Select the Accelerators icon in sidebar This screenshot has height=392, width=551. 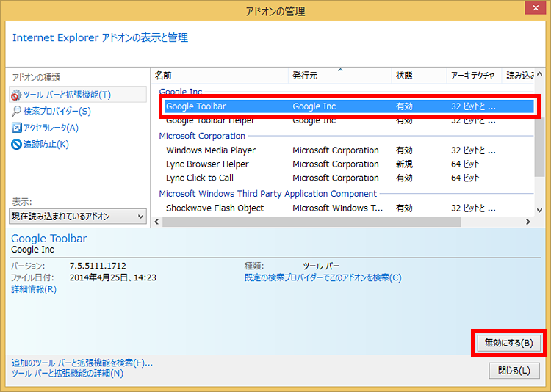pyautogui.click(x=16, y=128)
